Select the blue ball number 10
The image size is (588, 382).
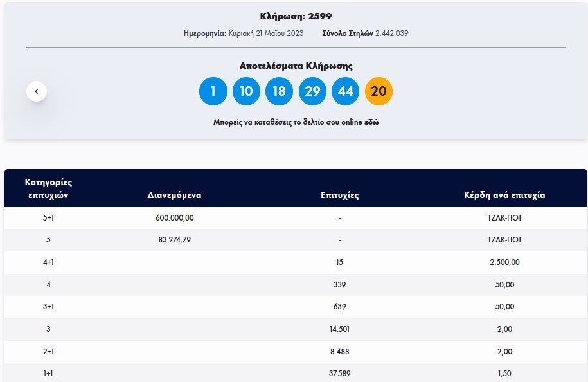point(246,91)
